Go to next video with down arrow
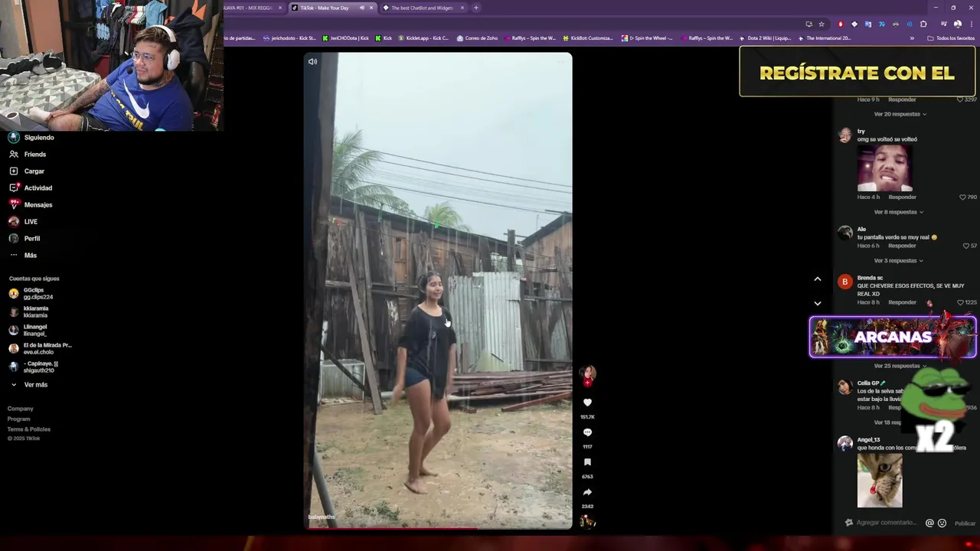Image resolution: width=980 pixels, height=551 pixels. coord(817,303)
